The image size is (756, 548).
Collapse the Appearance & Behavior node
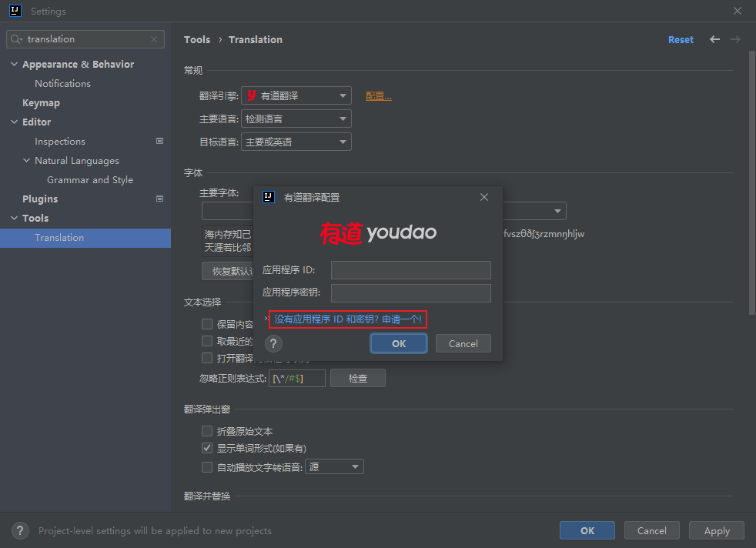click(14, 64)
